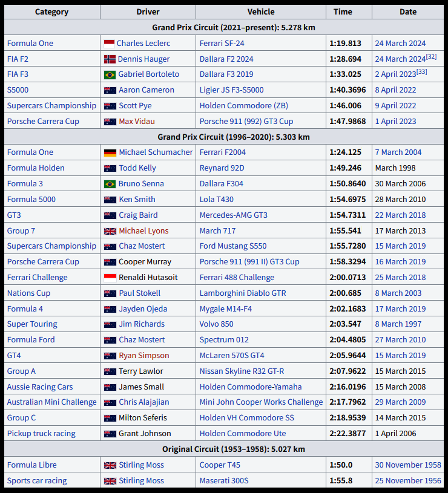This screenshot has width=448, height=493.
Task: Click flag icon beside Jim Richards
Action: pyautogui.click(x=110, y=324)
